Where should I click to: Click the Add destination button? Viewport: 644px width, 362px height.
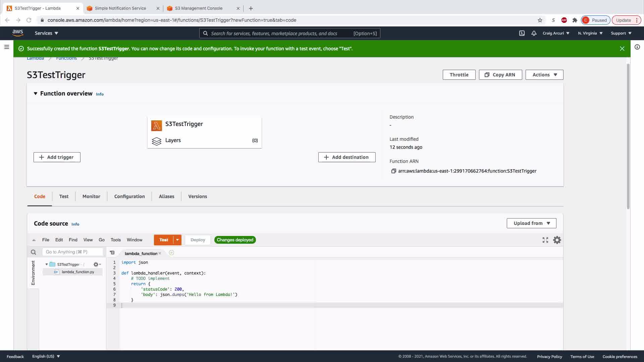[346, 157]
